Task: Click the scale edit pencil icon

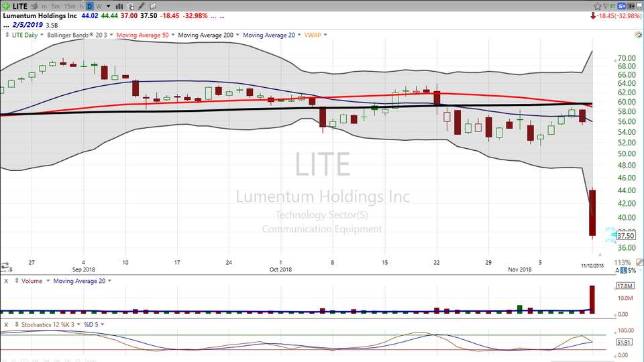Action: point(639,262)
